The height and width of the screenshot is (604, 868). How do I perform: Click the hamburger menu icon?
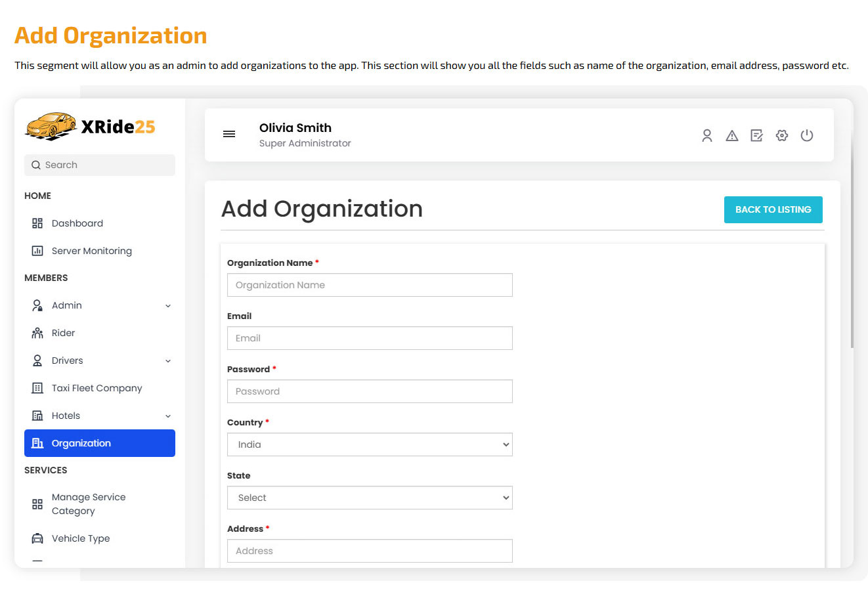229,134
